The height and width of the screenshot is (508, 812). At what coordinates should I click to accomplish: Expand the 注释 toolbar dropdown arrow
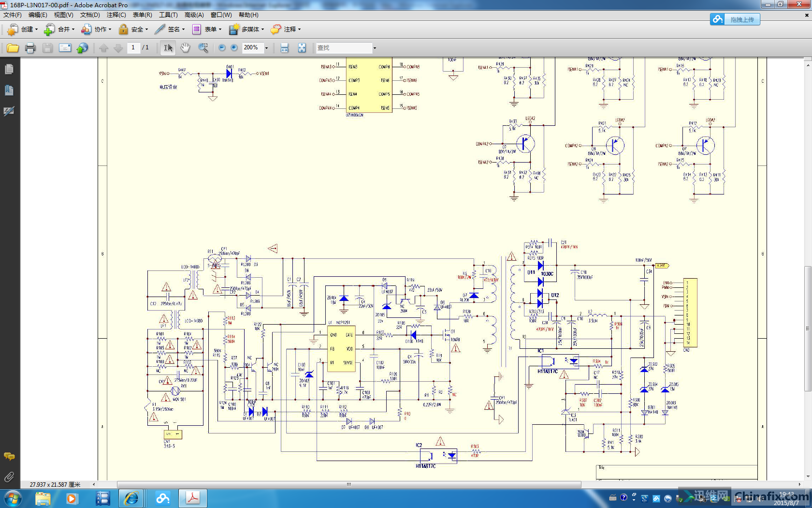tap(299, 30)
